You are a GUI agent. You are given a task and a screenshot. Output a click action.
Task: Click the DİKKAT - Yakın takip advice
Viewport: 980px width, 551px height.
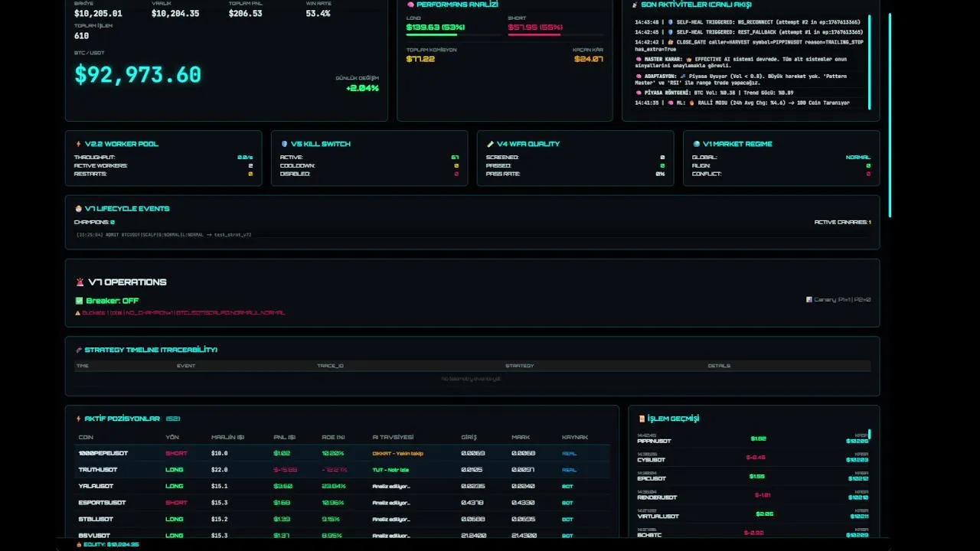coord(397,453)
